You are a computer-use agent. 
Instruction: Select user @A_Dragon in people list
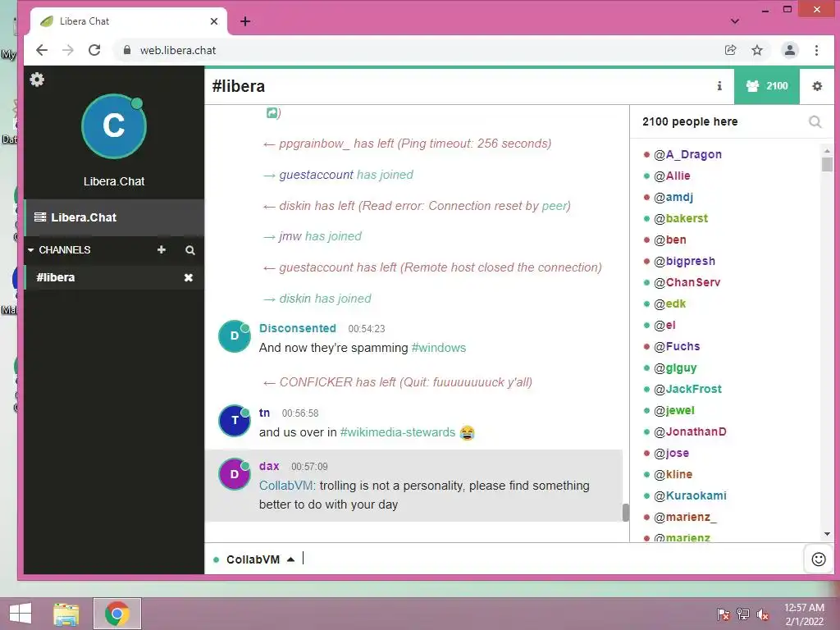(x=687, y=155)
